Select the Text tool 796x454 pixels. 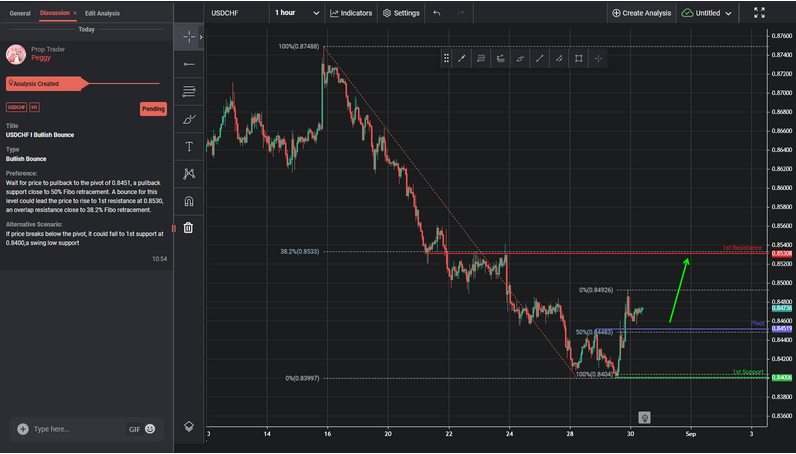[x=189, y=147]
